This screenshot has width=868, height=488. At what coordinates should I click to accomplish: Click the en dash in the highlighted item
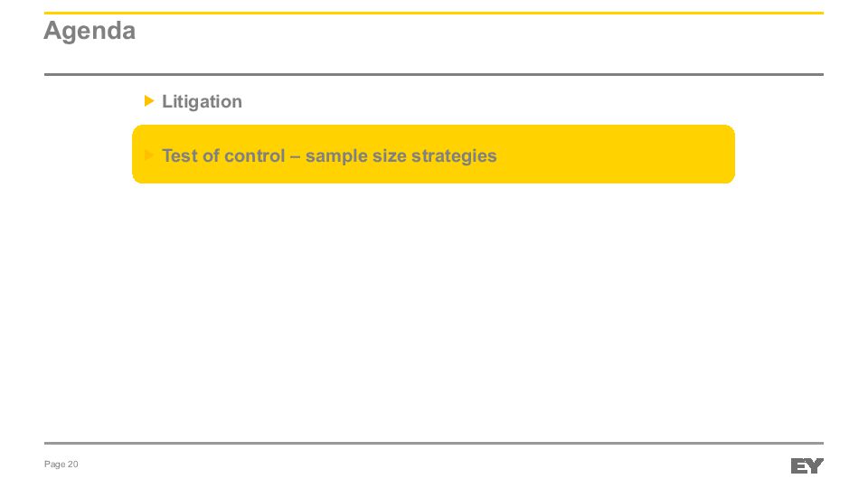[x=295, y=155]
